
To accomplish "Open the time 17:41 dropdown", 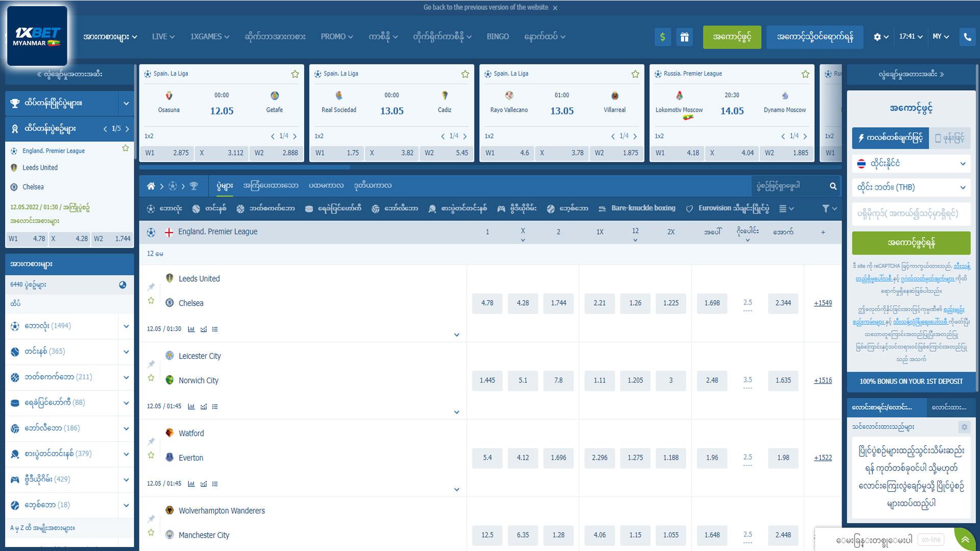I will (911, 37).
